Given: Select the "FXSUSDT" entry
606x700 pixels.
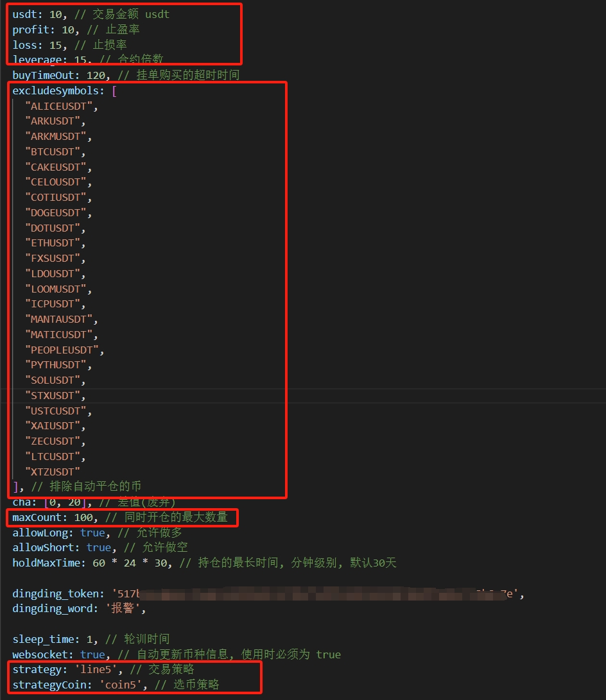Looking at the screenshot, I should tap(52, 259).
